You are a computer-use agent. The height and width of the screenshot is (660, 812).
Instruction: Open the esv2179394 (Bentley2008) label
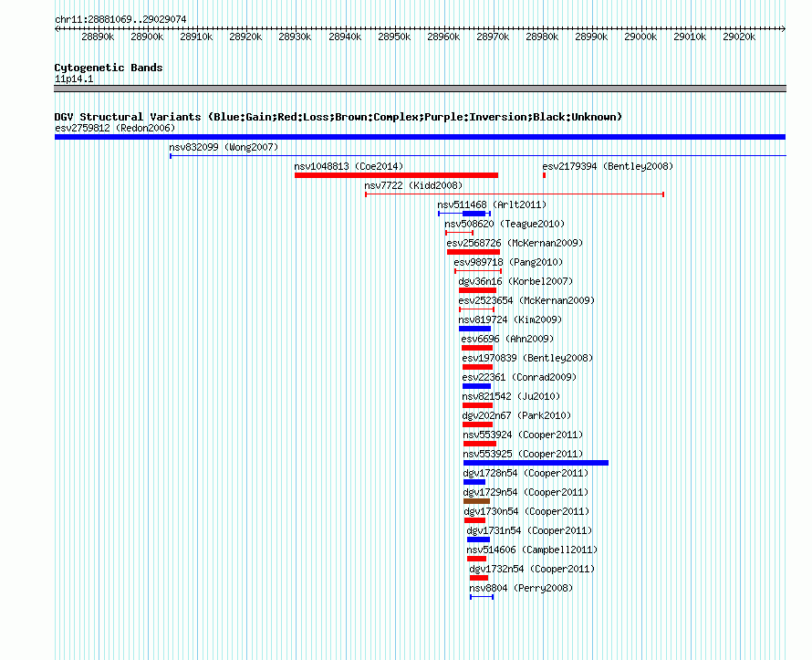[608, 166]
